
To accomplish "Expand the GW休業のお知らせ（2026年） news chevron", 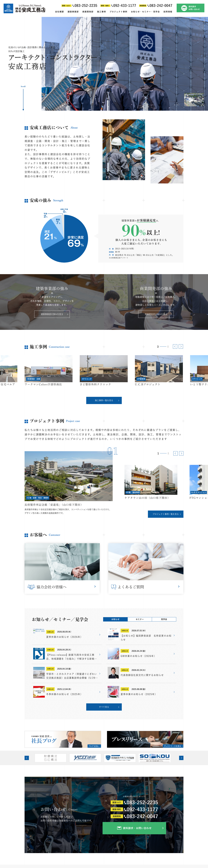I will [x=174, y=654].
